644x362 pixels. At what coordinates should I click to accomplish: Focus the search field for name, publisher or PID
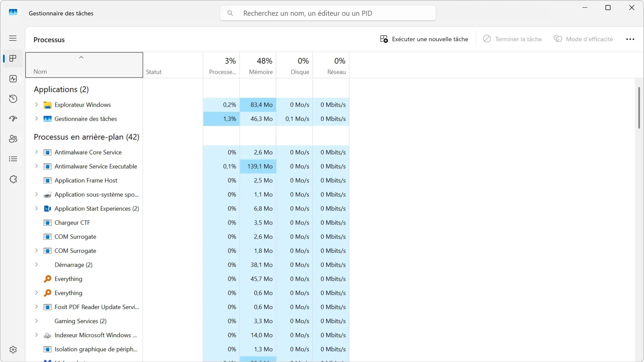coord(328,13)
